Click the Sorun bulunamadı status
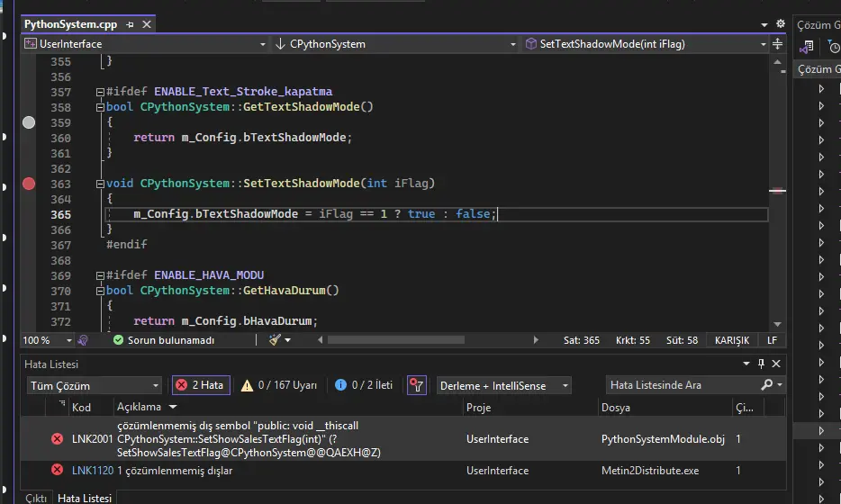841x504 pixels. pos(164,340)
